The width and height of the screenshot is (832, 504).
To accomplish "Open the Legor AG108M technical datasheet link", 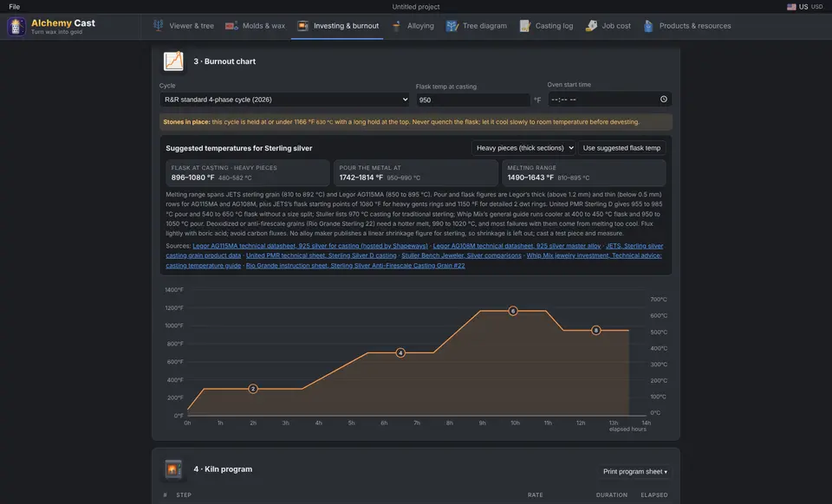I will (517, 246).
